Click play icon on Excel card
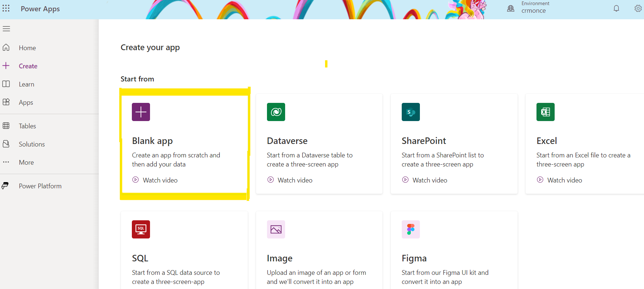The image size is (644, 289). [x=540, y=180]
